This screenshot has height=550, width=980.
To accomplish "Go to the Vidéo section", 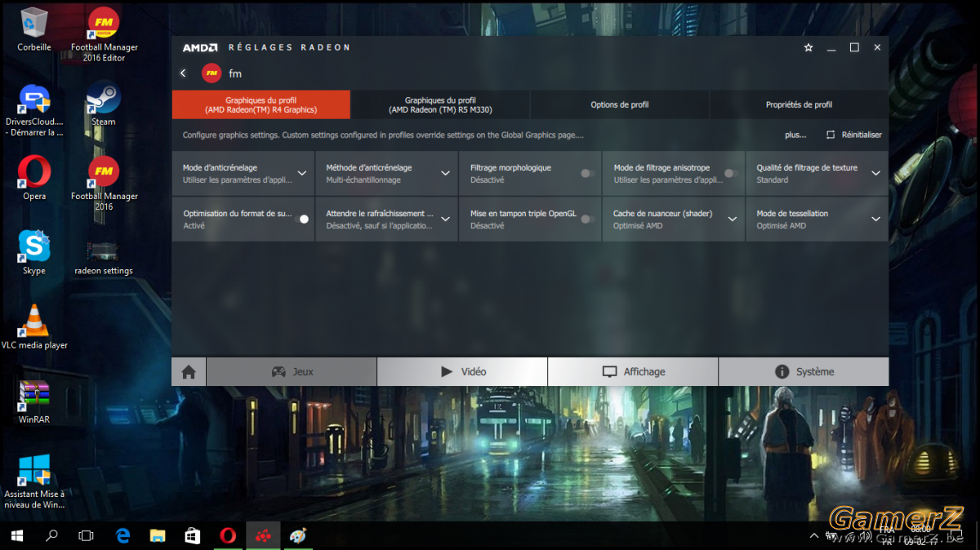I will pyautogui.click(x=462, y=372).
